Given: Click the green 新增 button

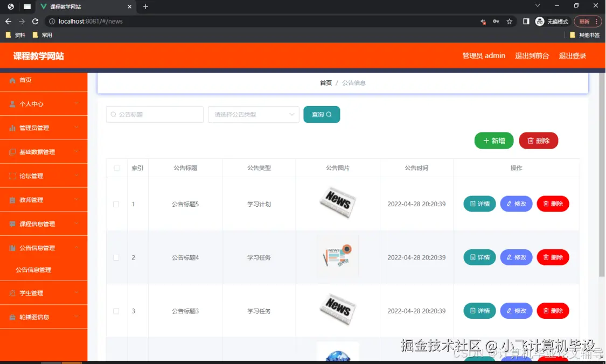Looking at the screenshot, I should (493, 141).
